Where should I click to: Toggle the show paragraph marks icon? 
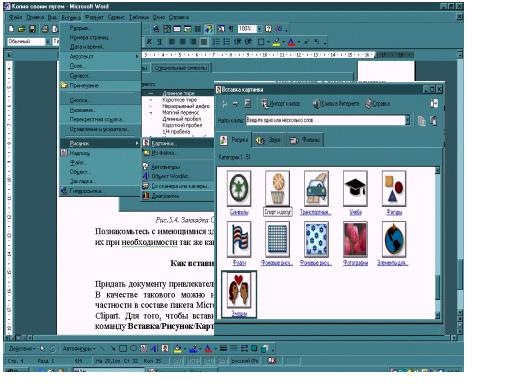231,29
